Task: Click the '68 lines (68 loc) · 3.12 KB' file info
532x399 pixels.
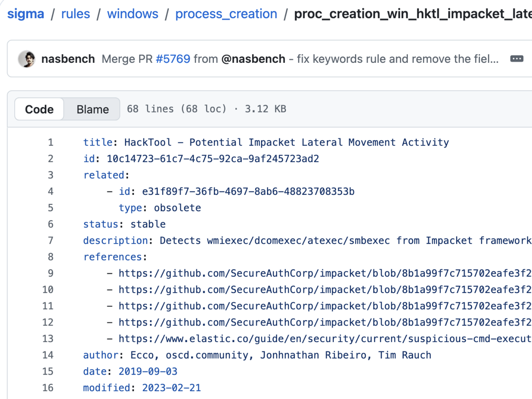Action: (206, 109)
